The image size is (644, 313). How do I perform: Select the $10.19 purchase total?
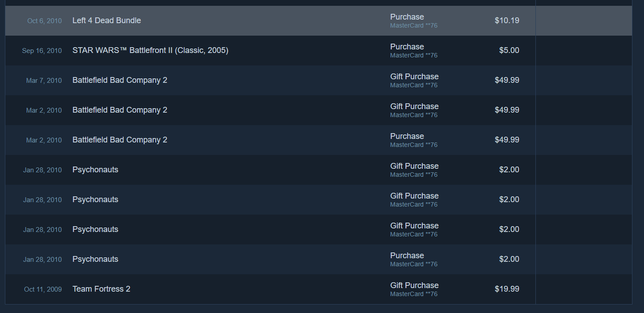click(506, 20)
